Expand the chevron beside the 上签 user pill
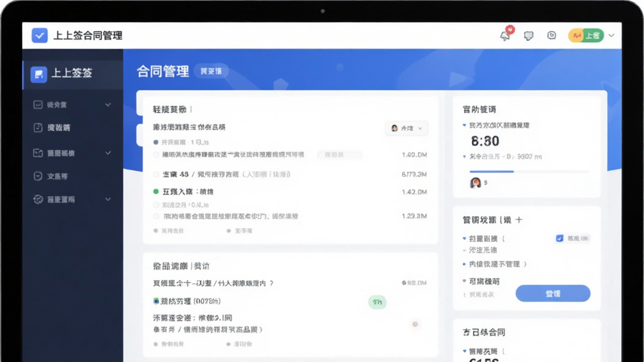This screenshot has width=644, height=362. pyautogui.click(x=611, y=36)
